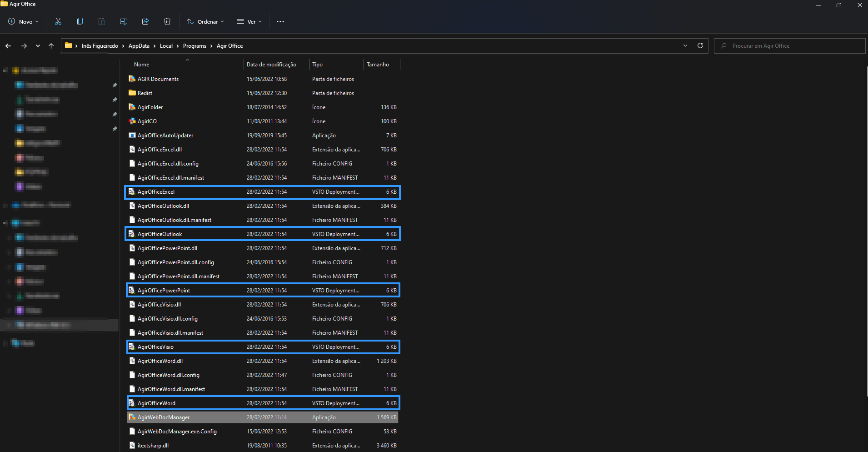Select the AgirOfficeExcel.dll file icon
The width and height of the screenshot is (868, 452).
[x=132, y=149]
